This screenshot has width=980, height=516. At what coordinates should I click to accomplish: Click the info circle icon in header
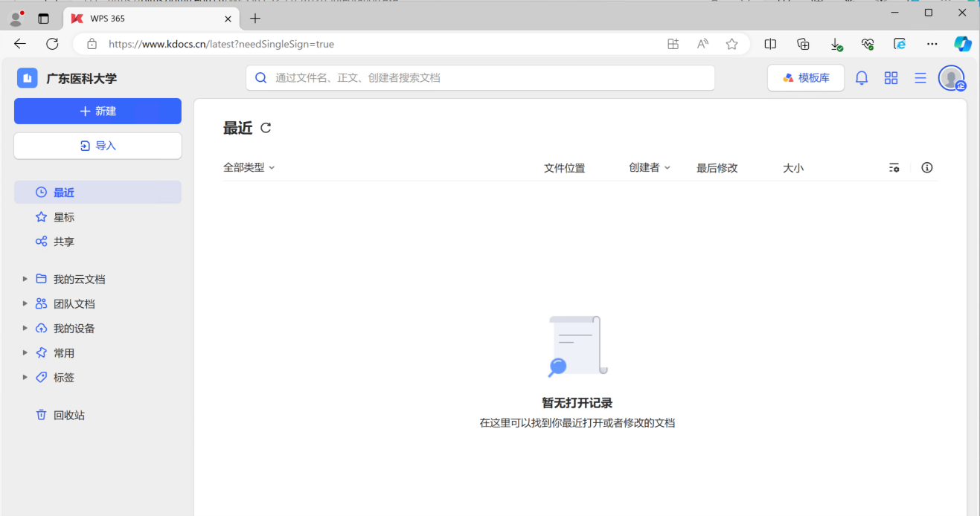pos(927,168)
